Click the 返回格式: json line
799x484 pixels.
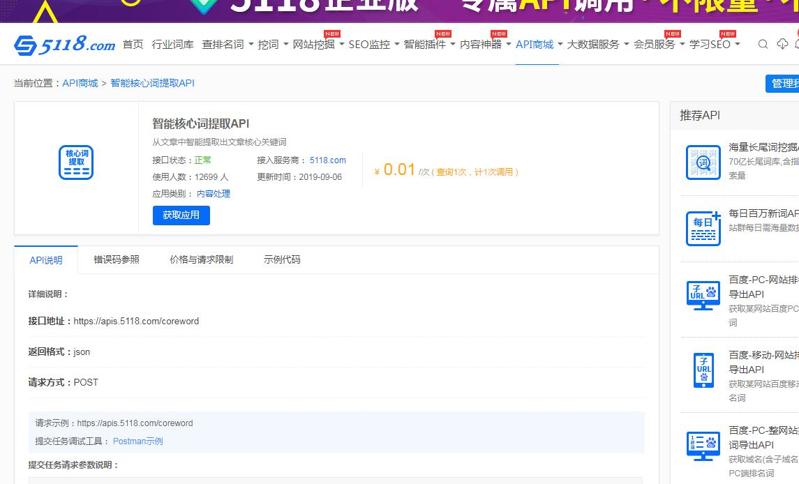[x=59, y=352]
